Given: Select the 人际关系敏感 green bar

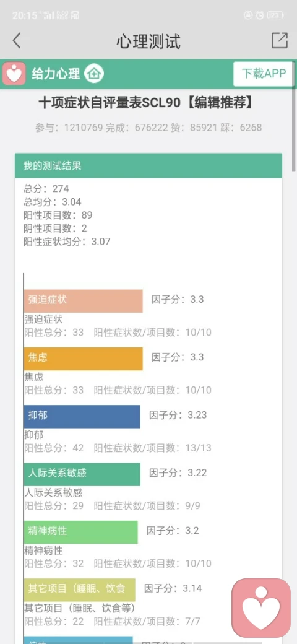Looking at the screenshot, I should coord(82,474).
